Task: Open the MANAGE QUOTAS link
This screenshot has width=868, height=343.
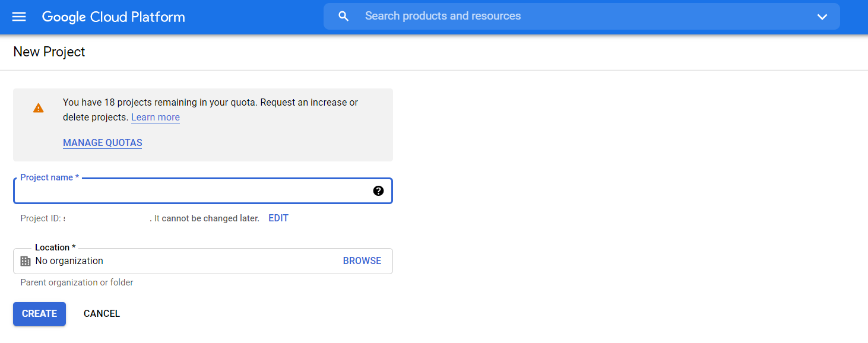Action: point(102,143)
